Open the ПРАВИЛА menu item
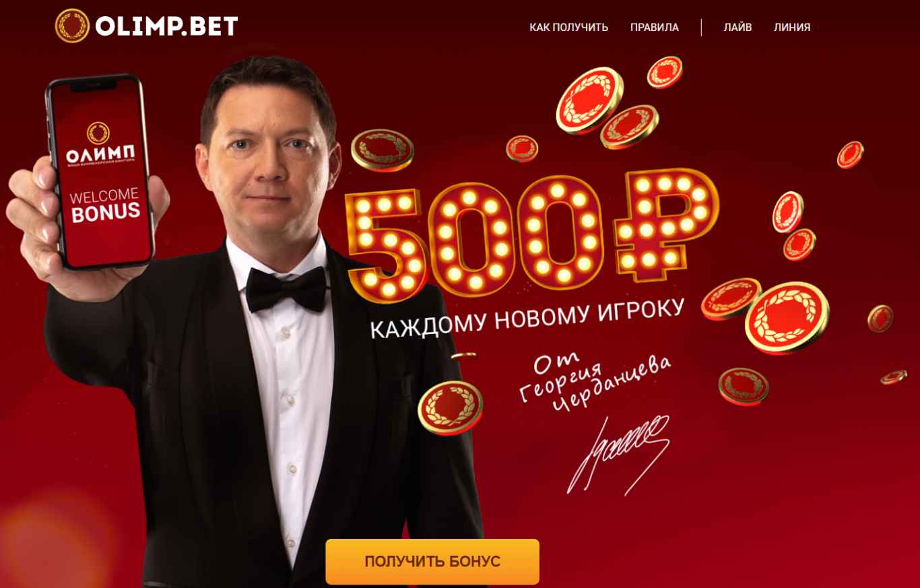 [655, 28]
